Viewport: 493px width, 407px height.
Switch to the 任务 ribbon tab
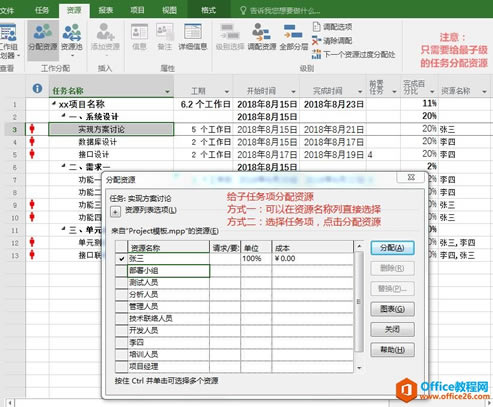[42, 10]
